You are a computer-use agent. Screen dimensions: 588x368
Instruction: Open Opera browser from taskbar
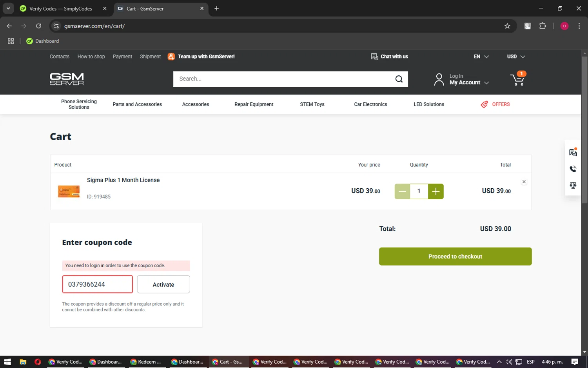38,362
